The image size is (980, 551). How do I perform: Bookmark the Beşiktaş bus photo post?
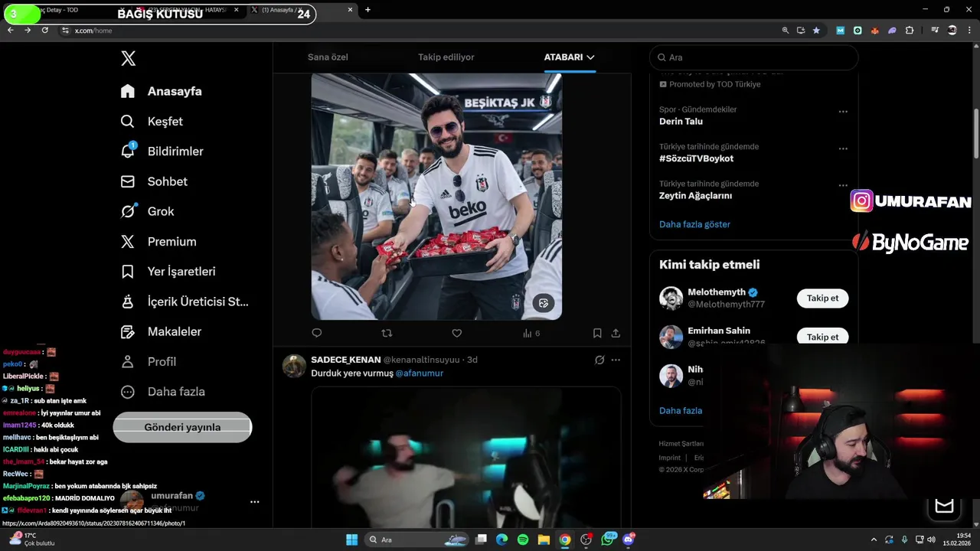[597, 333]
